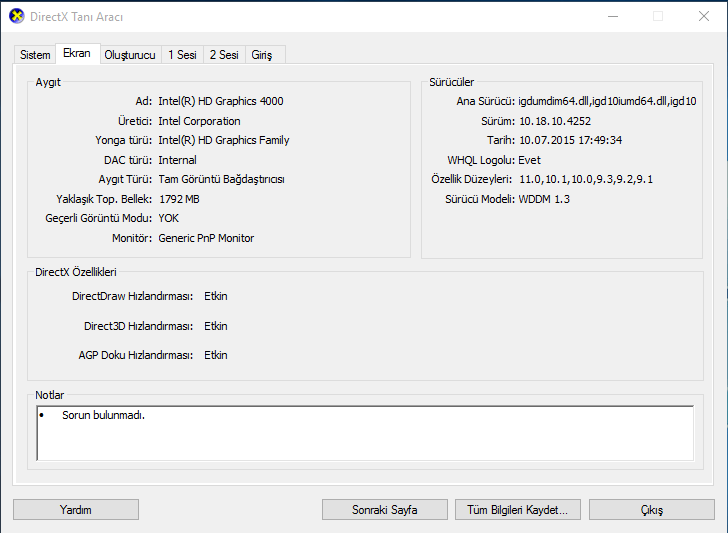Image resolution: width=728 pixels, height=533 pixels.
Task: Click the 'DirectX Tanı Aracı' window title
Action: pos(77,17)
